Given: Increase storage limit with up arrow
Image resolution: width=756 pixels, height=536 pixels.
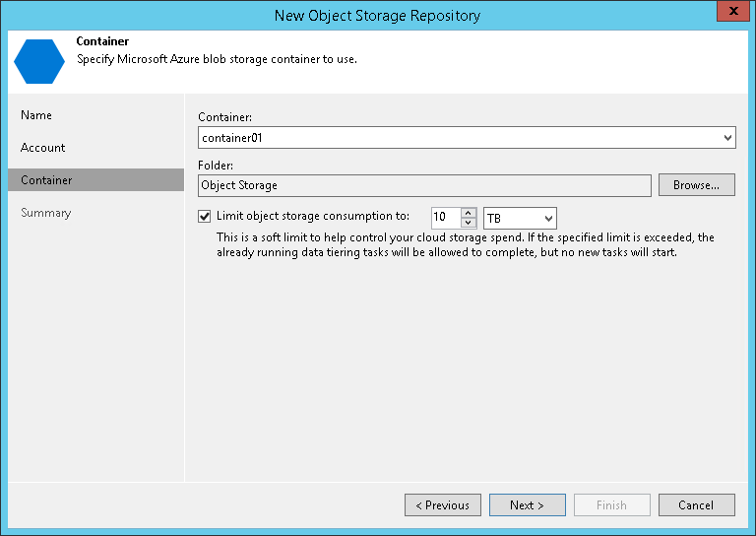Looking at the screenshot, I should coord(469,213).
